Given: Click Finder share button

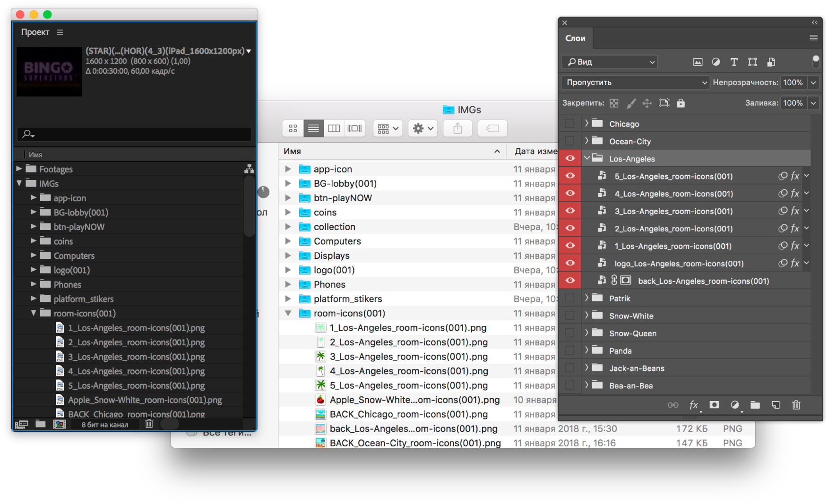Looking at the screenshot, I should tap(457, 128).
